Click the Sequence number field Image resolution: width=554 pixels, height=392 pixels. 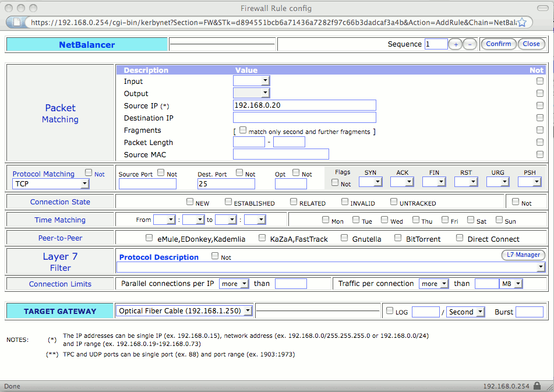(x=436, y=44)
